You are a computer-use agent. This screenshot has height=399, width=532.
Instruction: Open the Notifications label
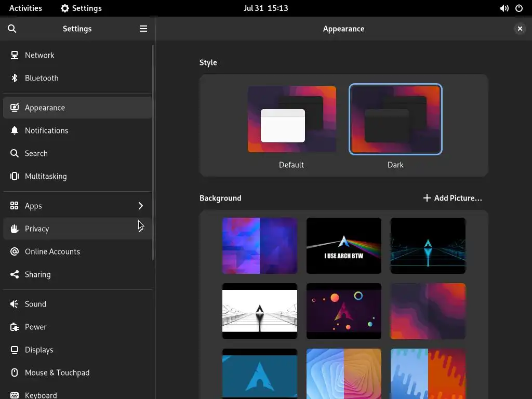(x=46, y=130)
